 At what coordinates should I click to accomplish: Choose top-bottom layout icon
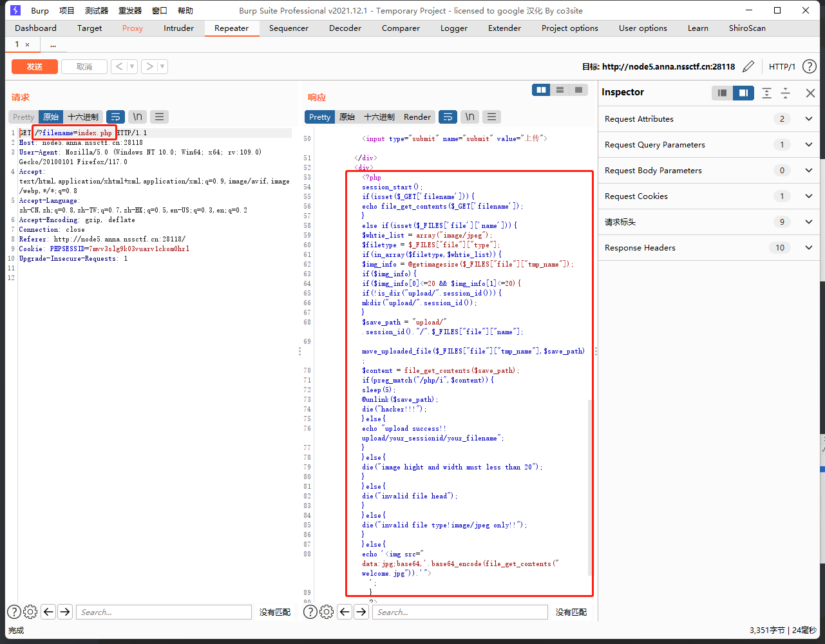[560, 90]
